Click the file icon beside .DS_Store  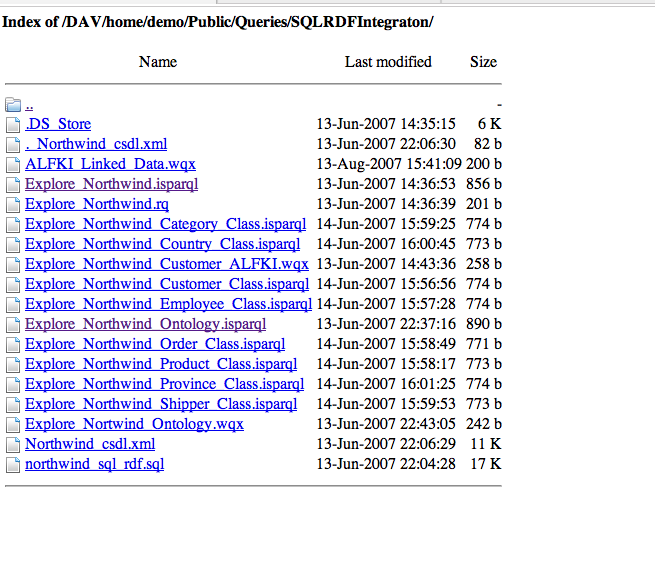(12, 124)
